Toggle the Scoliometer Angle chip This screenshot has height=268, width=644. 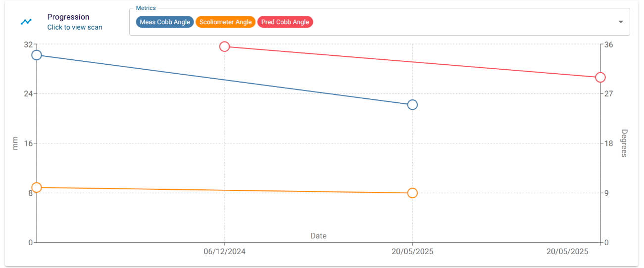point(226,22)
